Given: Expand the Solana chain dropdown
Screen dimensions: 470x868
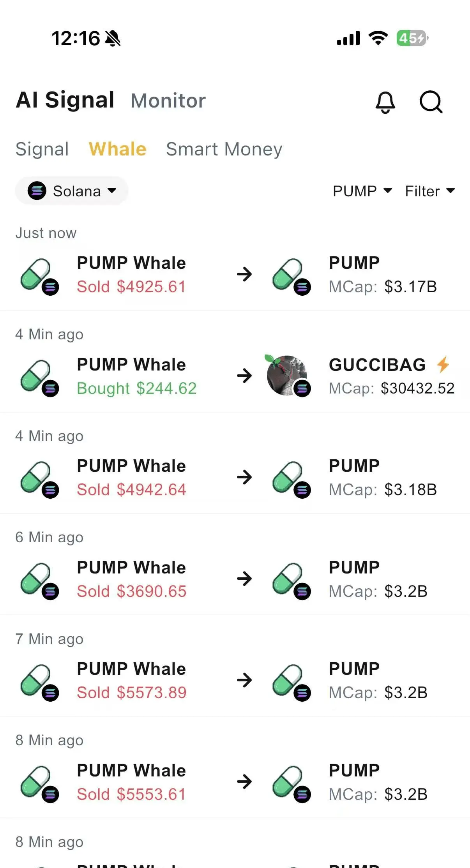Looking at the screenshot, I should pyautogui.click(x=72, y=191).
